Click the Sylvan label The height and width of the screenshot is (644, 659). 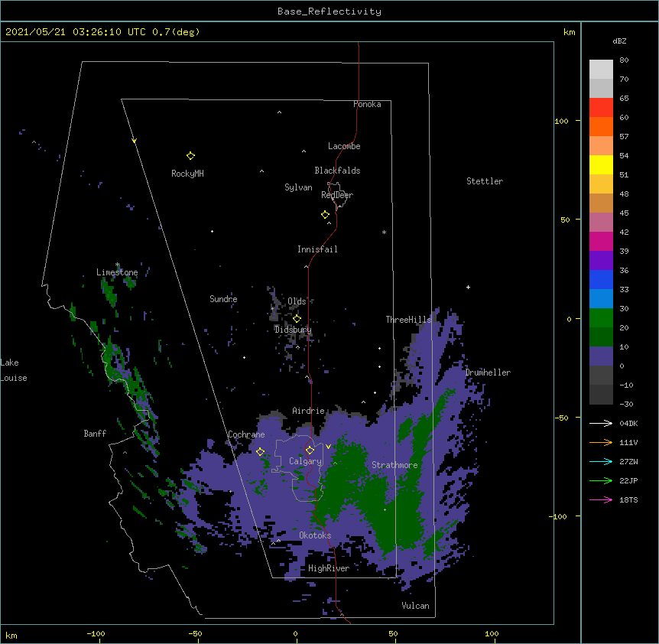coord(298,187)
